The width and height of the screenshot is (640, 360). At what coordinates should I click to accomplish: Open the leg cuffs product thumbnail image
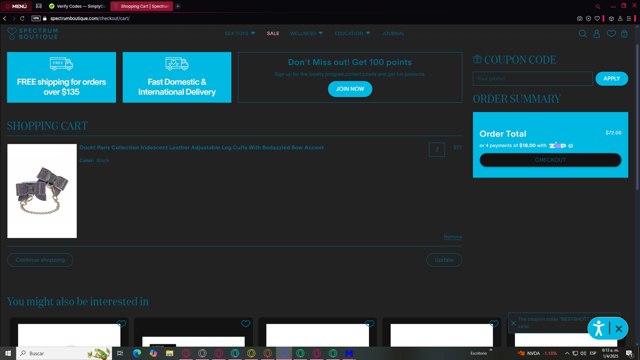42,191
